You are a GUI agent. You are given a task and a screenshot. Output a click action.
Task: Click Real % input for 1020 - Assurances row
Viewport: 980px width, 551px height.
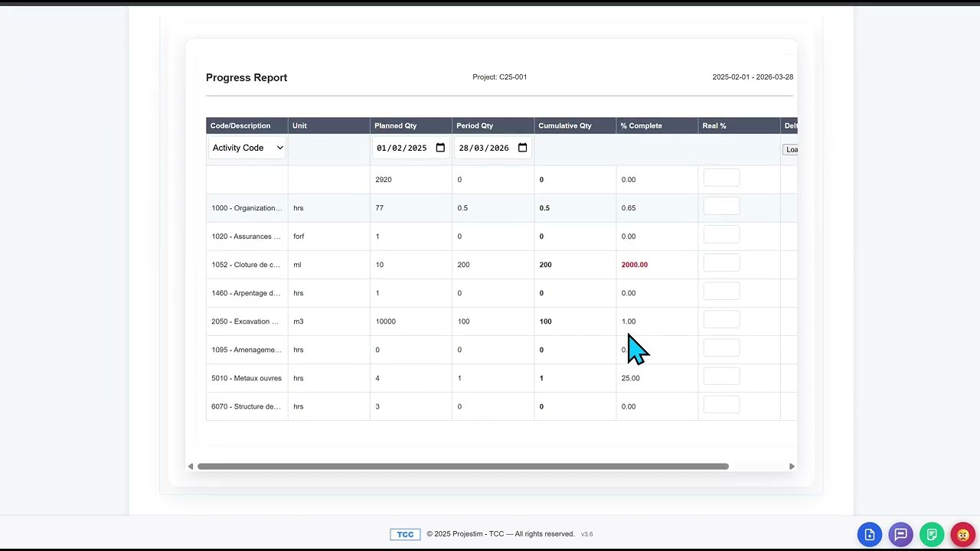pyautogui.click(x=721, y=234)
